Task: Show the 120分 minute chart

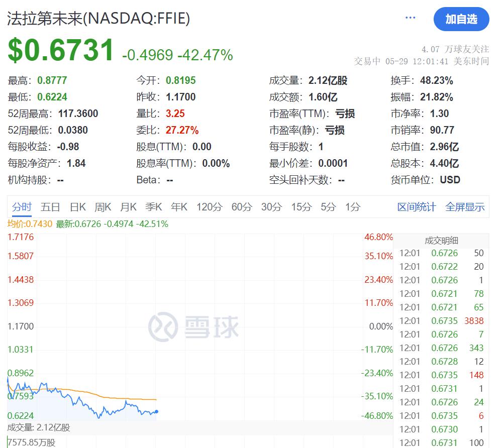Action: tap(209, 207)
